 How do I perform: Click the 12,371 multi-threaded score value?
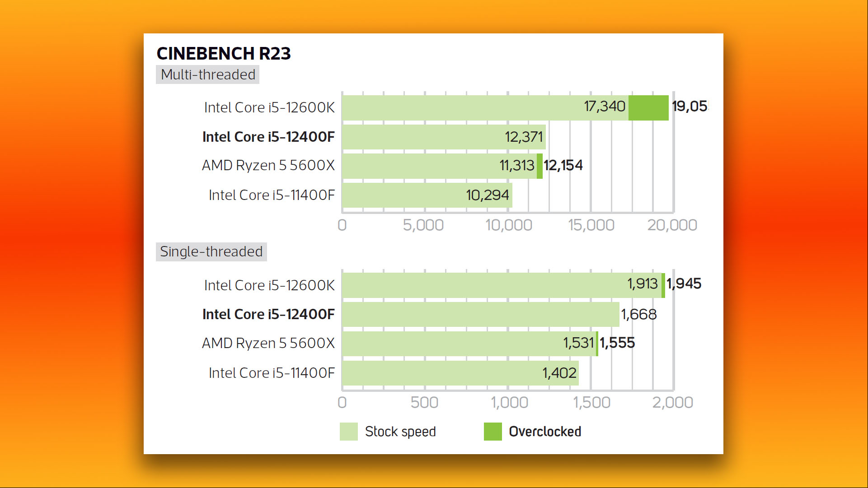pos(524,137)
